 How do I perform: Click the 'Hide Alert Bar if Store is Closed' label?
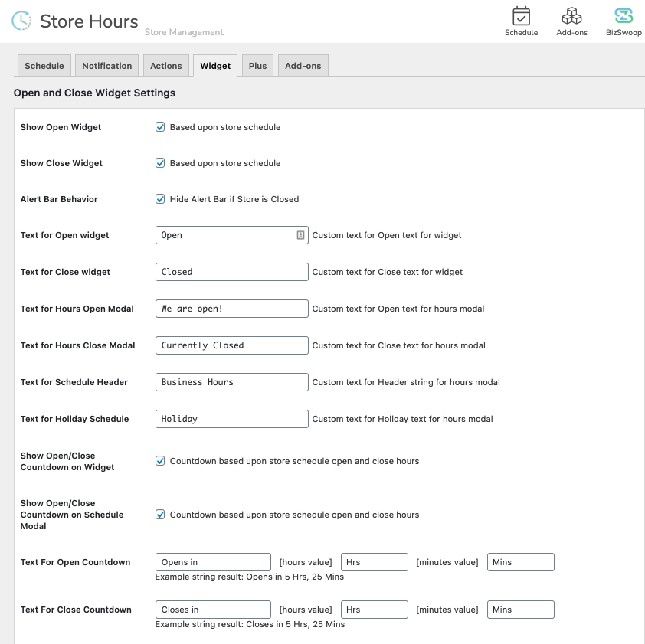pos(234,199)
